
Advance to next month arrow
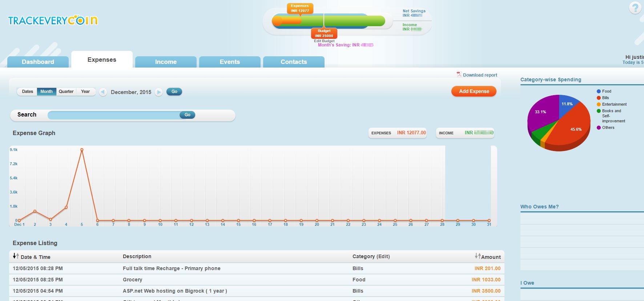click(158, 92)
